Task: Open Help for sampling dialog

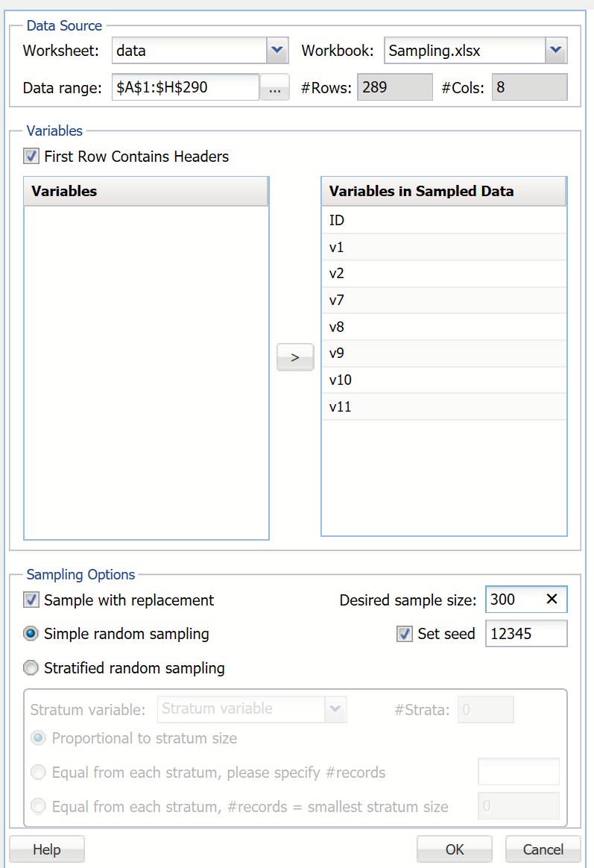Action: (47, 849)
